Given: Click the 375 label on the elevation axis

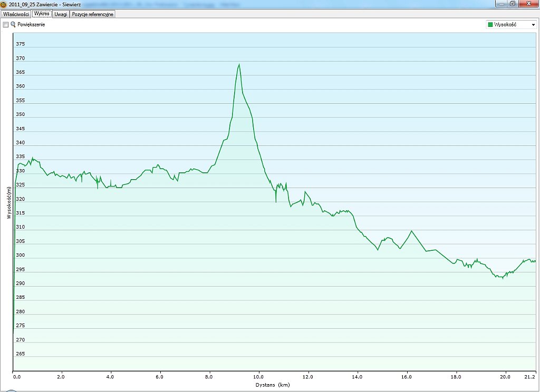Looking at the screenshot, I should click(x=21, y=44).
